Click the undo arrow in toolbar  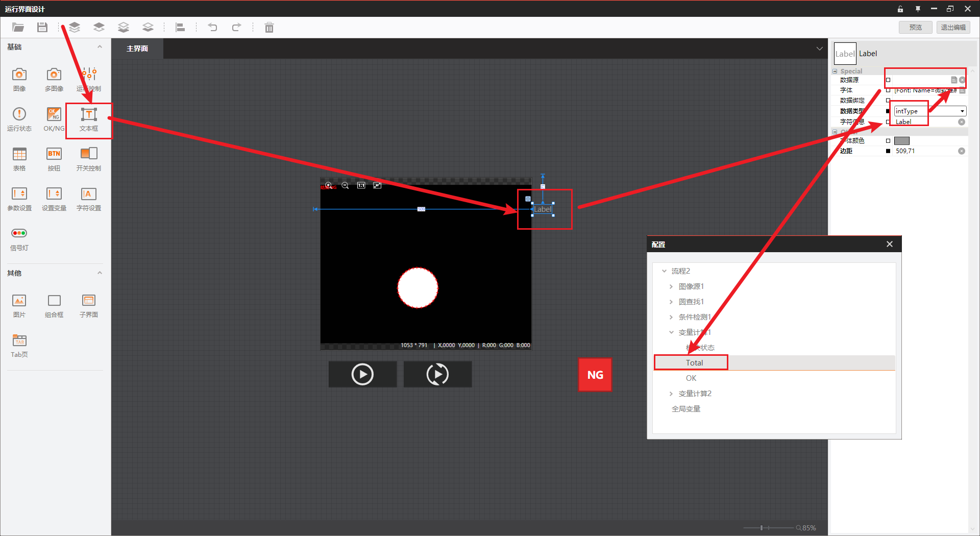(x=212, y=28)
